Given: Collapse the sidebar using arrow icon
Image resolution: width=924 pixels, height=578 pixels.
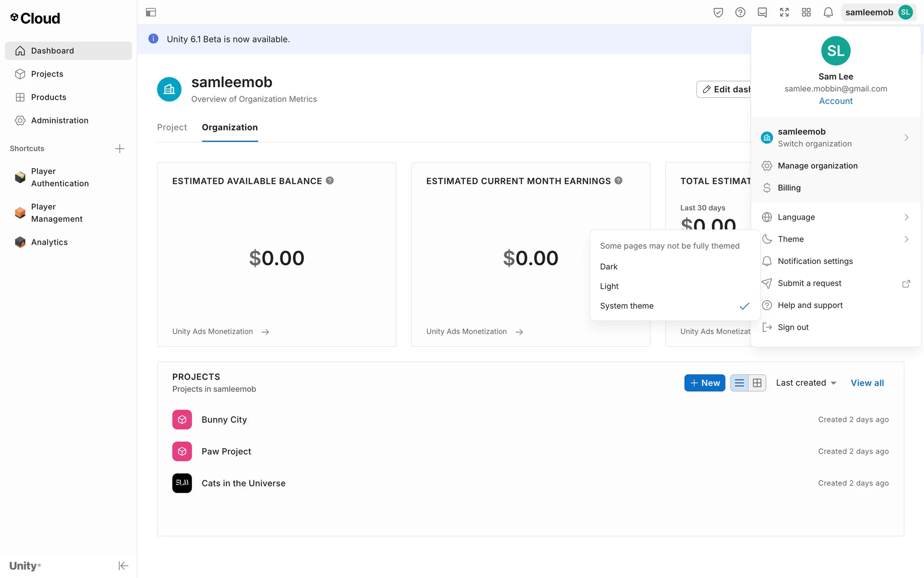Looking at the screenshot, I should click(x=123, y=565).
